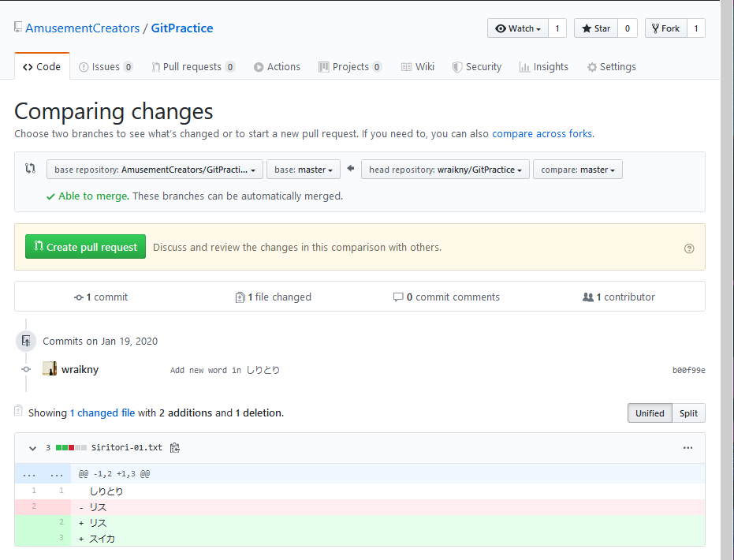The image size is (734, 560).
Task: Click the Able to merge status text
Action: (x=94, y=196)
